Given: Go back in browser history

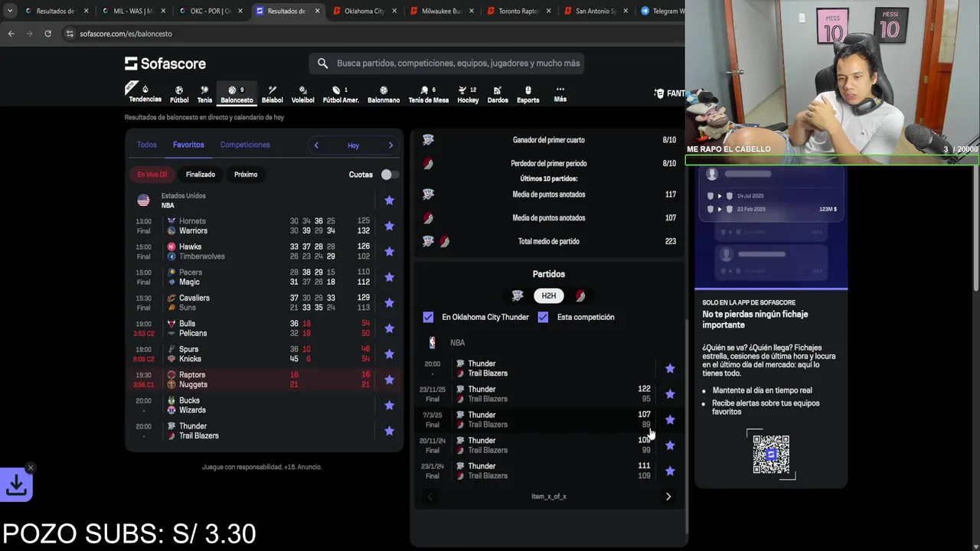Looking at the screenshot, I should (11, 34).
